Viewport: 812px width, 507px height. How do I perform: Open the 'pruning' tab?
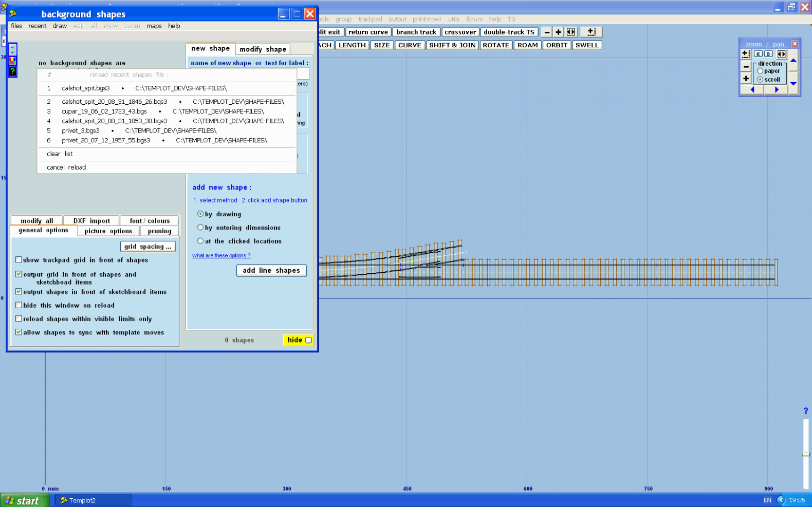160,231
